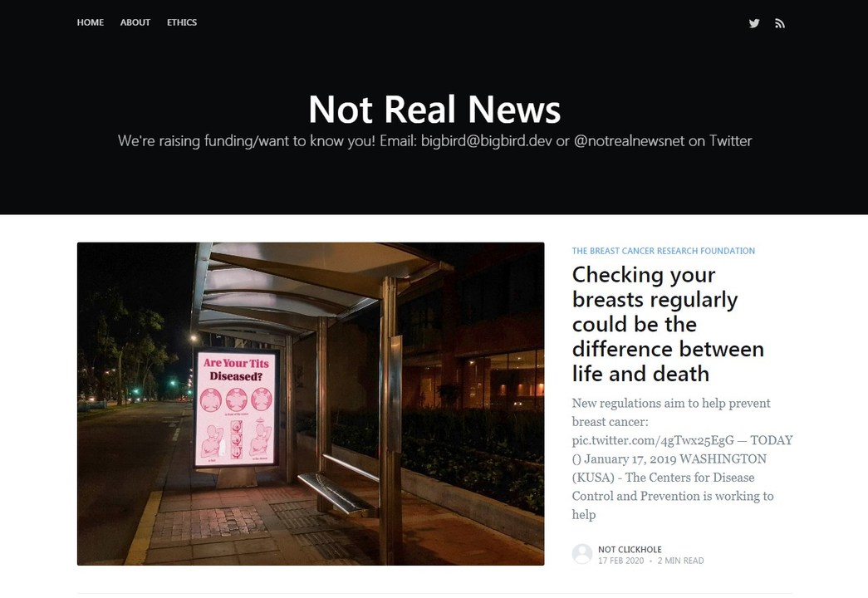Click the bus stop featured image

point(311,404)
